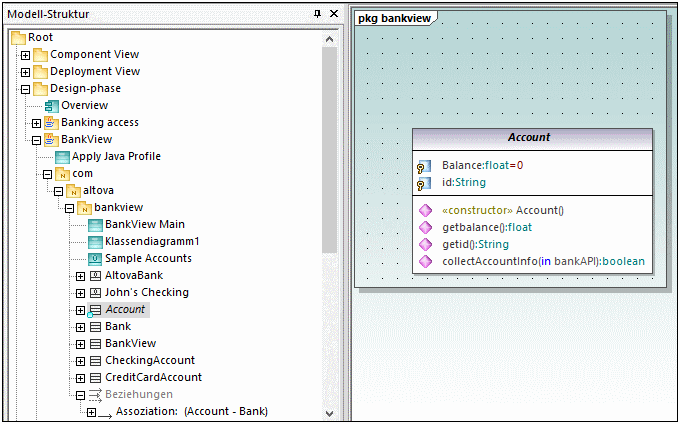Image resolution: width=680 pixels, height=424 pixels.
Task: Click the BankView Main diagram icon
Action: point(95,224)
